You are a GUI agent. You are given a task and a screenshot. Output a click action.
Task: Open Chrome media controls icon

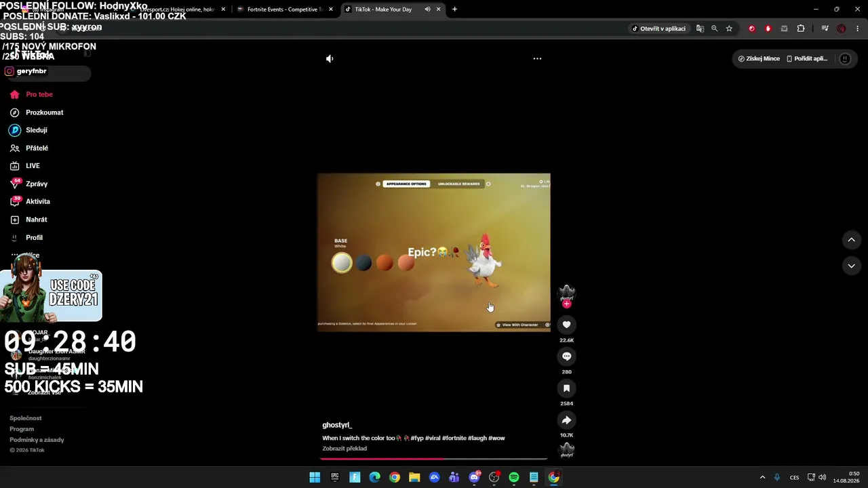(x=825, y=28)
